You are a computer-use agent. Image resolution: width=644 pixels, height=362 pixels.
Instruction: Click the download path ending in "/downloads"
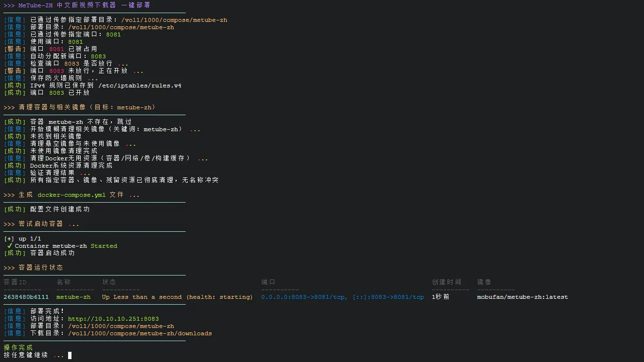(x=140, y=333)
